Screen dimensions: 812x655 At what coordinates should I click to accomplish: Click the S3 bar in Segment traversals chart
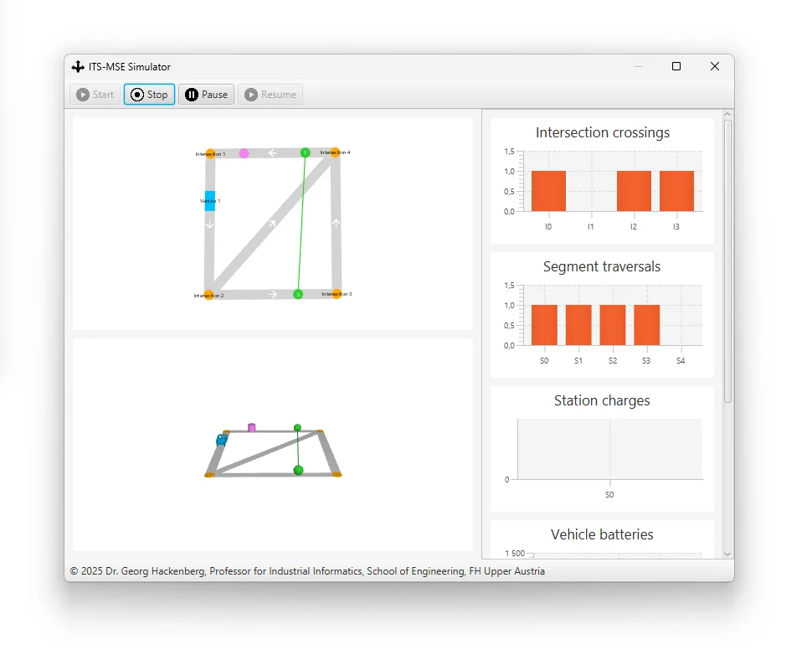click(647, 325)
